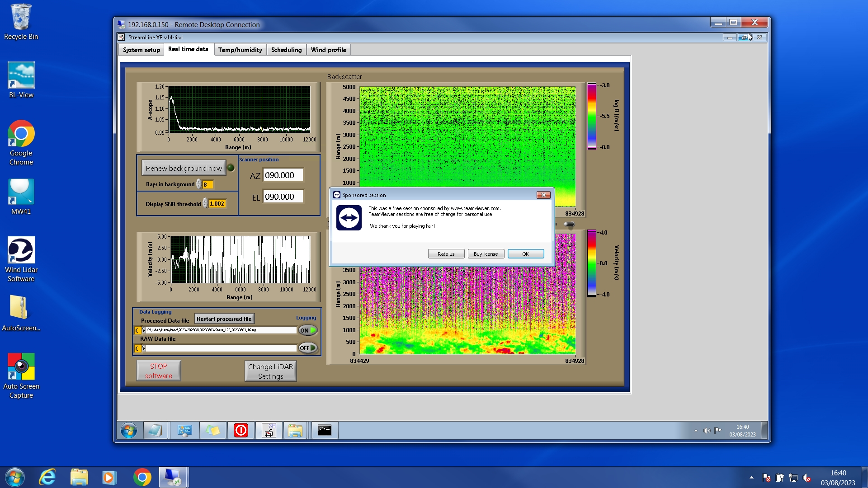This screenshot has height=488, width=868.
Task: Click the processed data file path browse icon
Action: click(x=144, y=330)
